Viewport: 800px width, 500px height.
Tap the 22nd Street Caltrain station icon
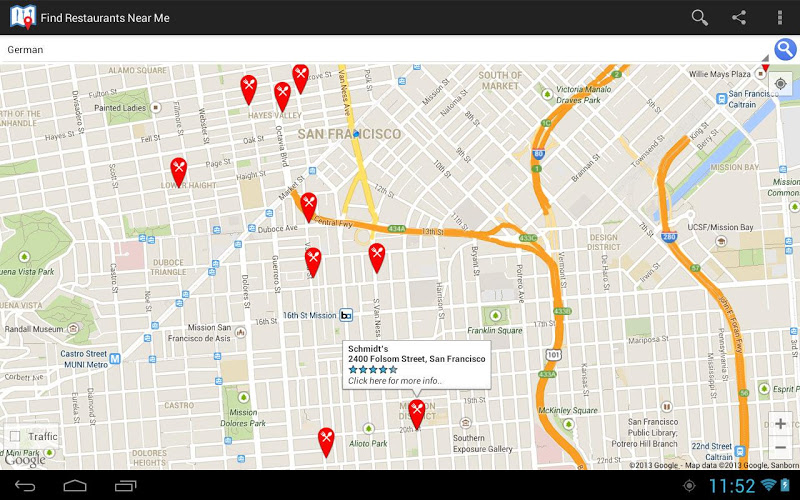pyautogui.click(x=740, y=452)
